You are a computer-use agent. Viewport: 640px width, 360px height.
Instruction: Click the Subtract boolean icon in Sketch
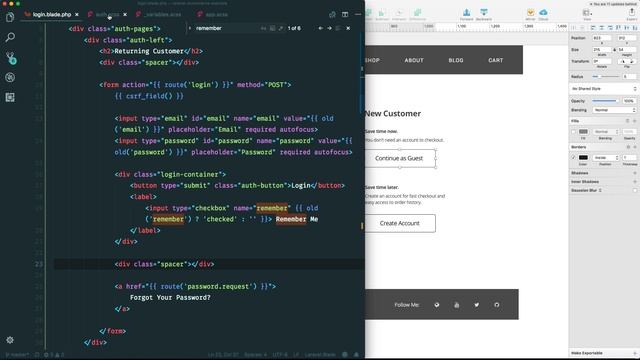pos(382,14)
